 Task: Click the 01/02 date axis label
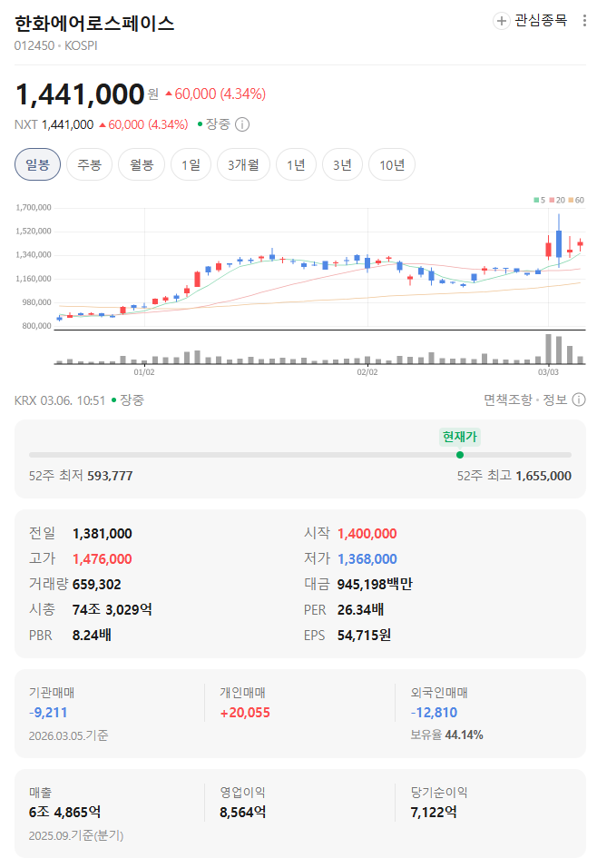(144, 372)
